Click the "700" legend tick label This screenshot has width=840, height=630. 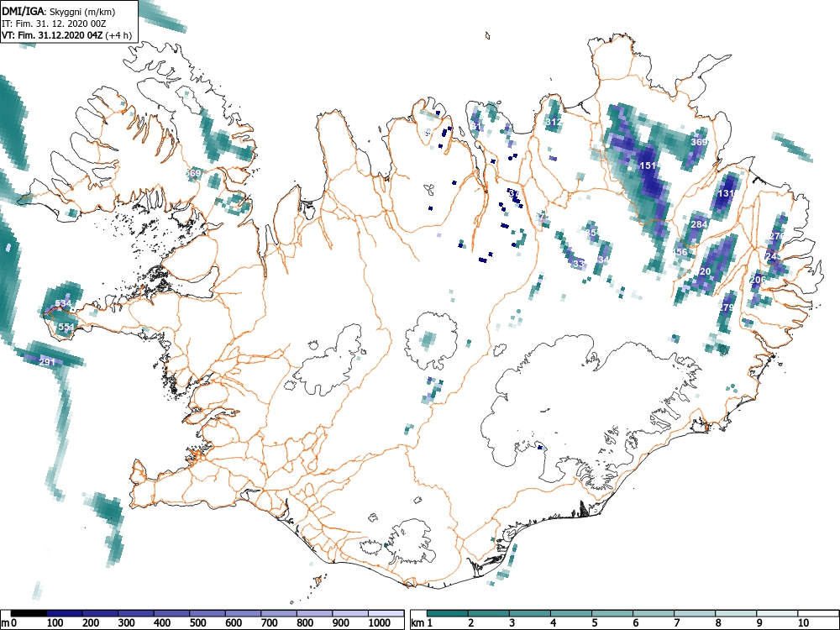click(270, 623)
